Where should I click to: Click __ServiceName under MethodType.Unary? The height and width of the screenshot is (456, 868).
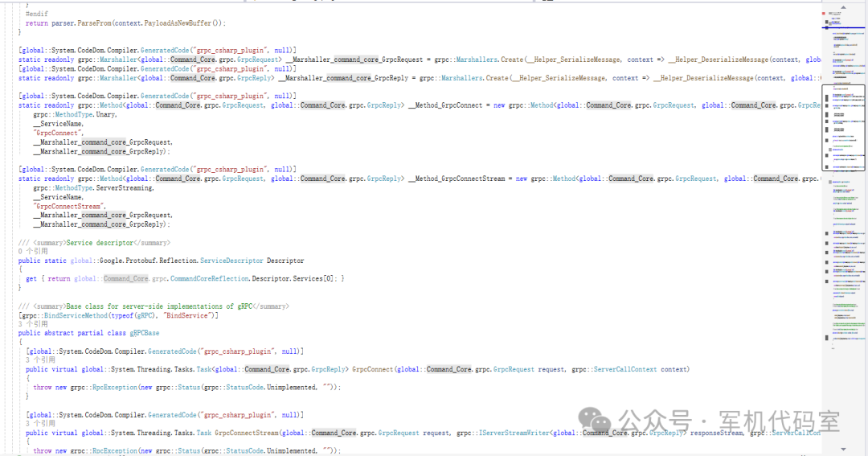[58, 124]
